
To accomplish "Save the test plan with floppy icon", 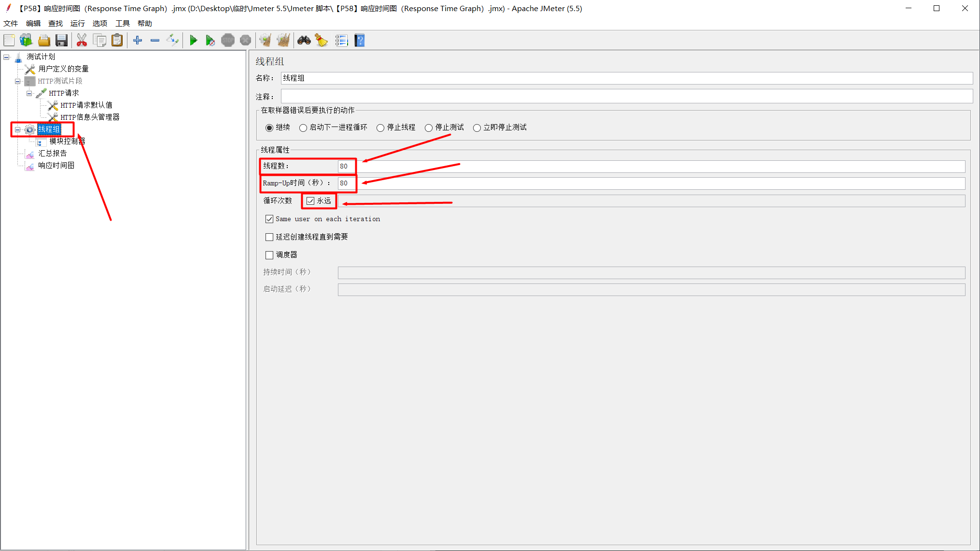I will [x=61, y=41].
